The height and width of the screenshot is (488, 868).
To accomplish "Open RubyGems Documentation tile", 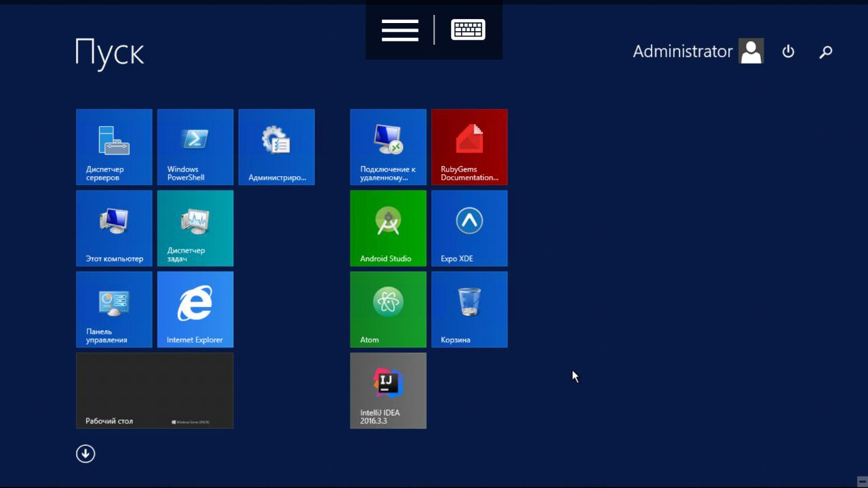I will tap(469, 147).
